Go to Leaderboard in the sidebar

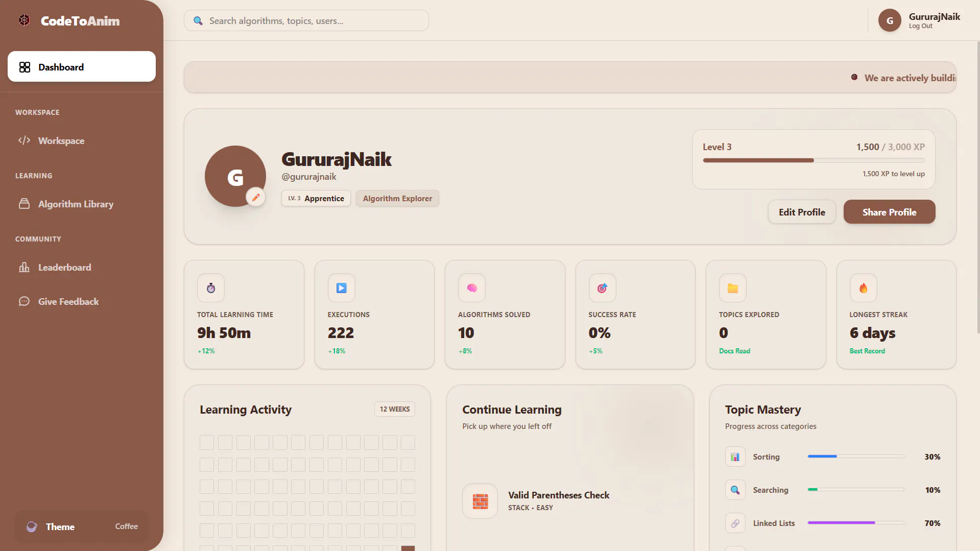click(82, 267)
